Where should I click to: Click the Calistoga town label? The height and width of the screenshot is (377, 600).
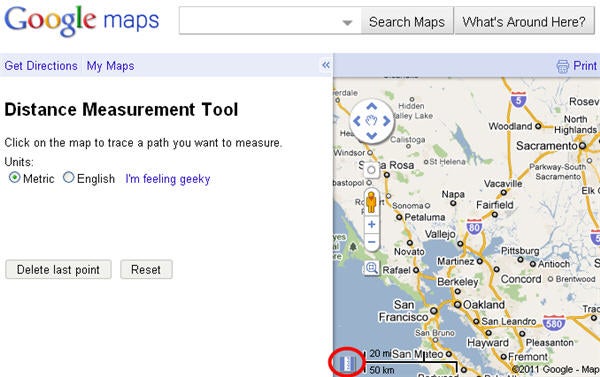coord(408,140)
